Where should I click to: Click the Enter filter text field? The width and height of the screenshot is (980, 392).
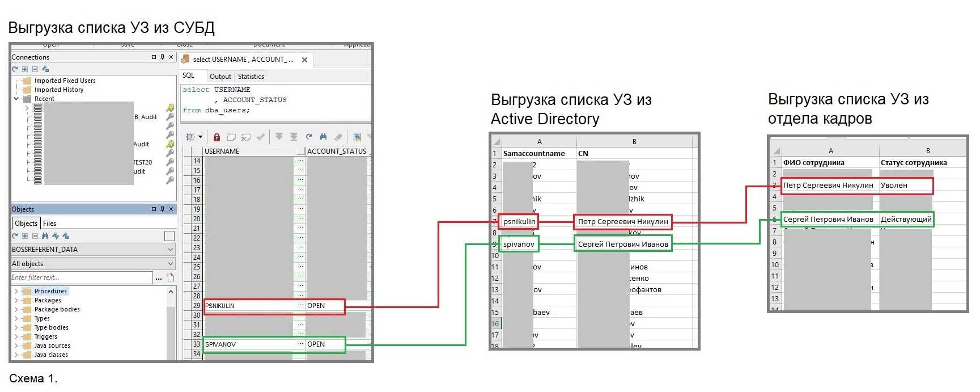(x=81, y=277)
